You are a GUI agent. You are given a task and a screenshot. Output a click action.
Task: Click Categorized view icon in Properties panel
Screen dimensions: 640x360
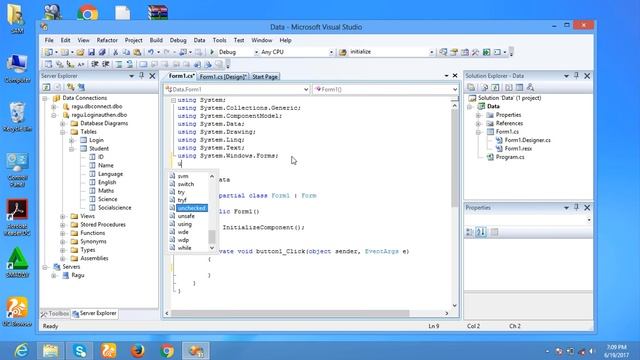(x=470, y=232)
